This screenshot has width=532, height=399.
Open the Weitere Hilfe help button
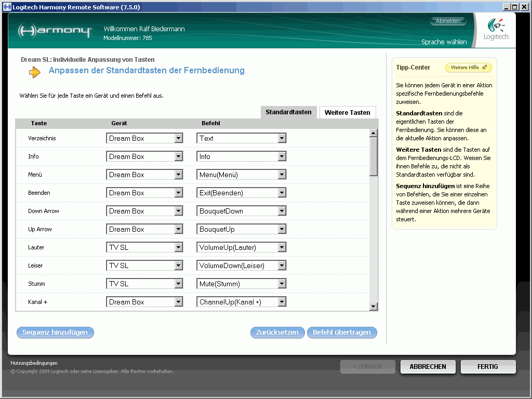[468, 68]
